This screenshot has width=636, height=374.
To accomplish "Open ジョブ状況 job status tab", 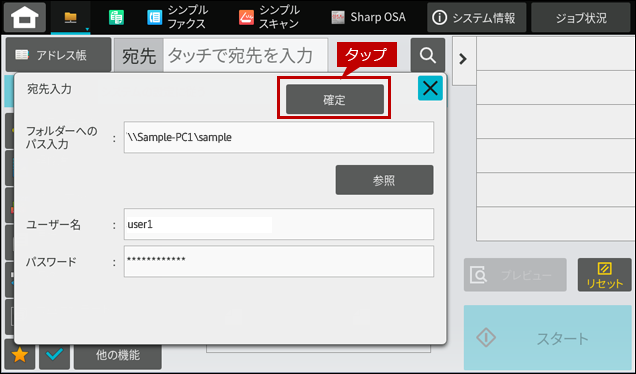I will tap(581, 17).
